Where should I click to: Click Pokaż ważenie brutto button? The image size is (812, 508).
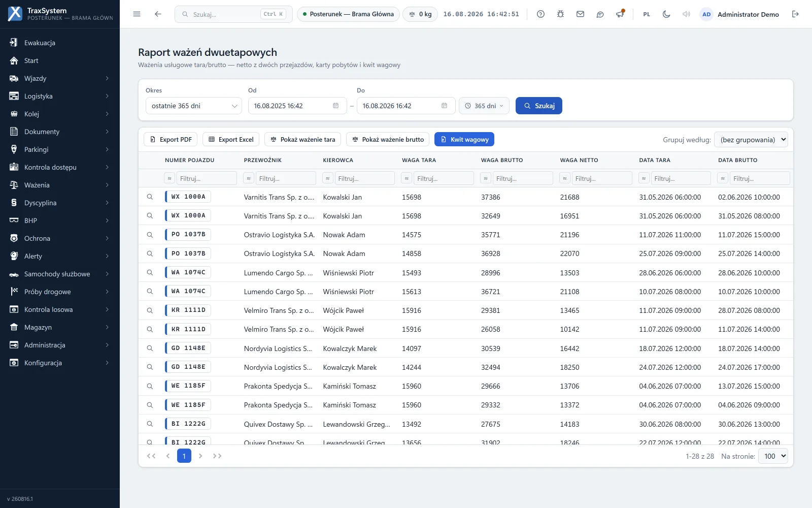pos(388,139)
